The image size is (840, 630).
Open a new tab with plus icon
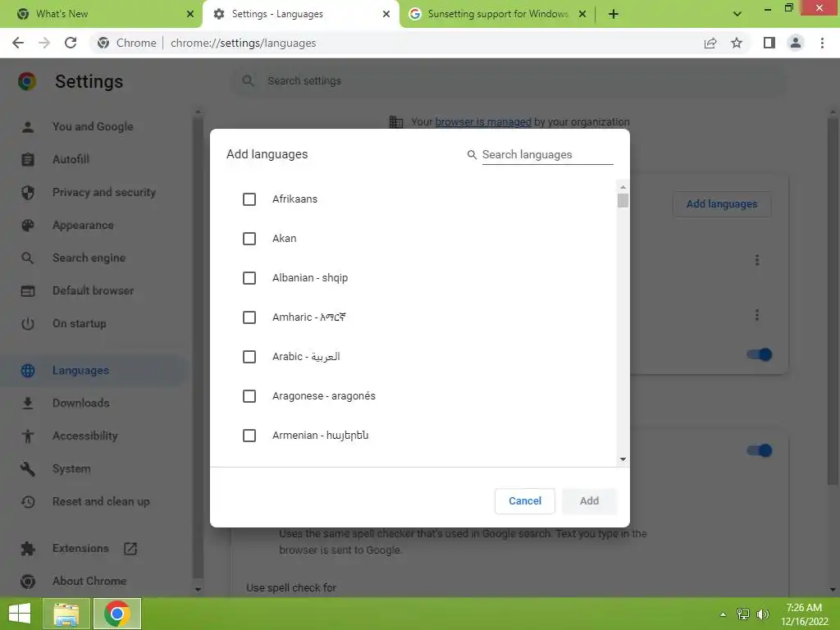(614, 14)
